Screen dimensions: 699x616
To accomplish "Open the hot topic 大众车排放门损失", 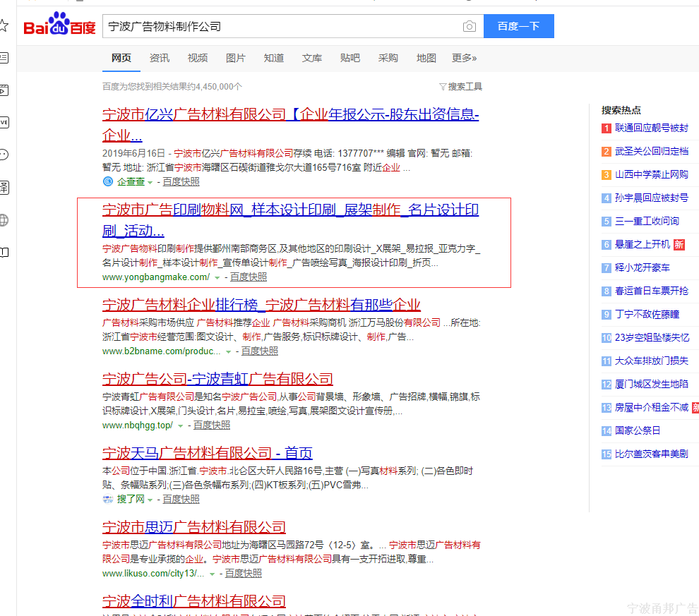I will (x=652, y=361).
